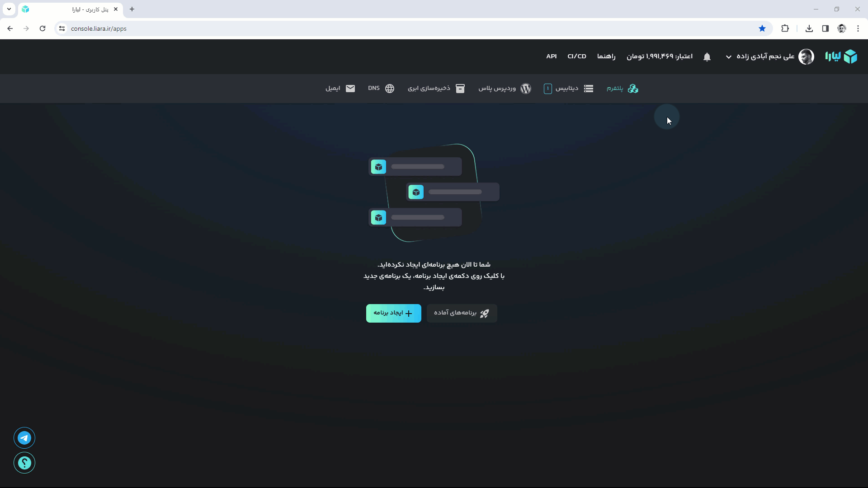Open the extensions puzzle icon
Image resolution: width=868 pixels, height=488 pixels.
(x=785, y=28)
